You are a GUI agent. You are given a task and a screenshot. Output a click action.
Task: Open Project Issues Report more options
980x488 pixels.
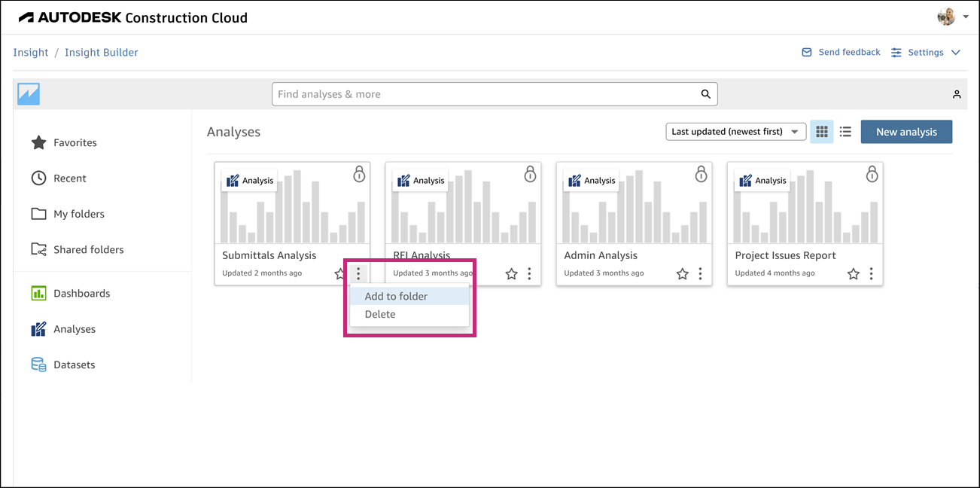871,274
